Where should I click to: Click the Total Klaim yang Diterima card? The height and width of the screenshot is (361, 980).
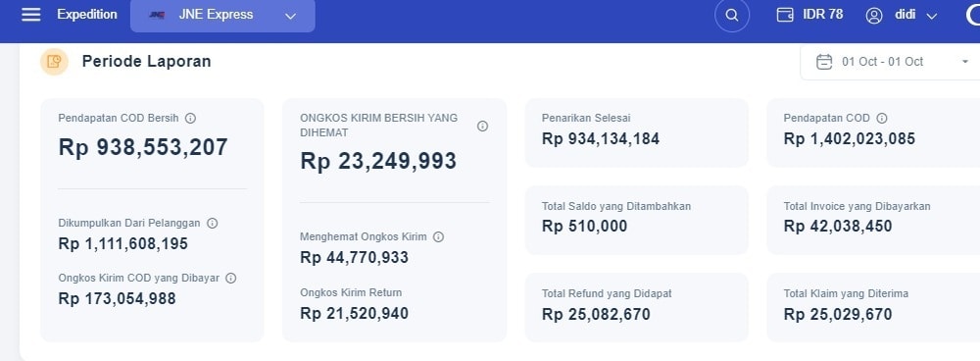point(873,307)
